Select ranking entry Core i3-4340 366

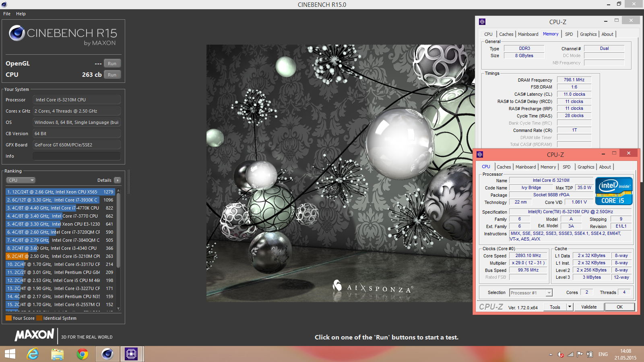click(60, 248)
